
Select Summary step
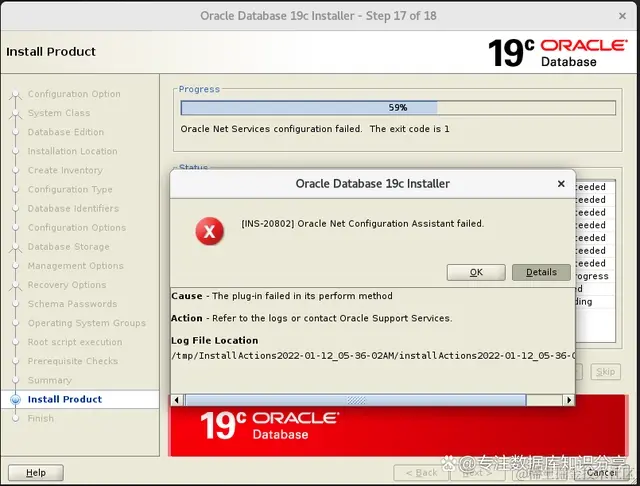pos(49,380)
